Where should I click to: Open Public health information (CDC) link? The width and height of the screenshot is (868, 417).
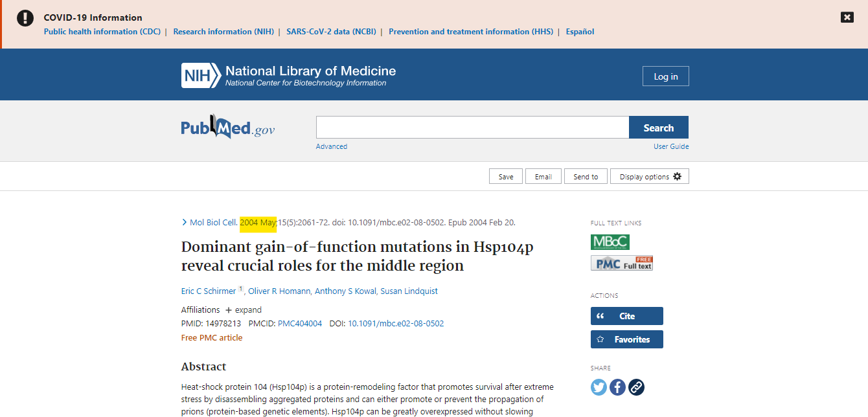click(x=102, y=32)
